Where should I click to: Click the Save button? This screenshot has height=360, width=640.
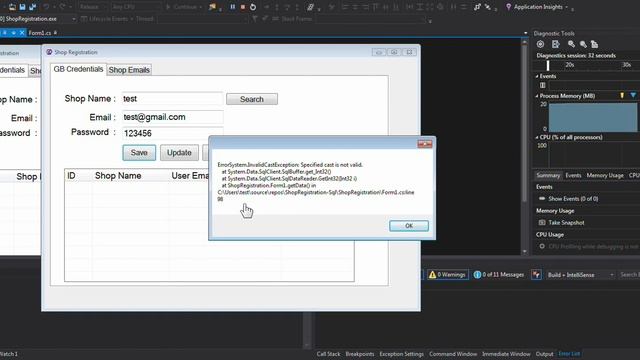tap(139, 153)
